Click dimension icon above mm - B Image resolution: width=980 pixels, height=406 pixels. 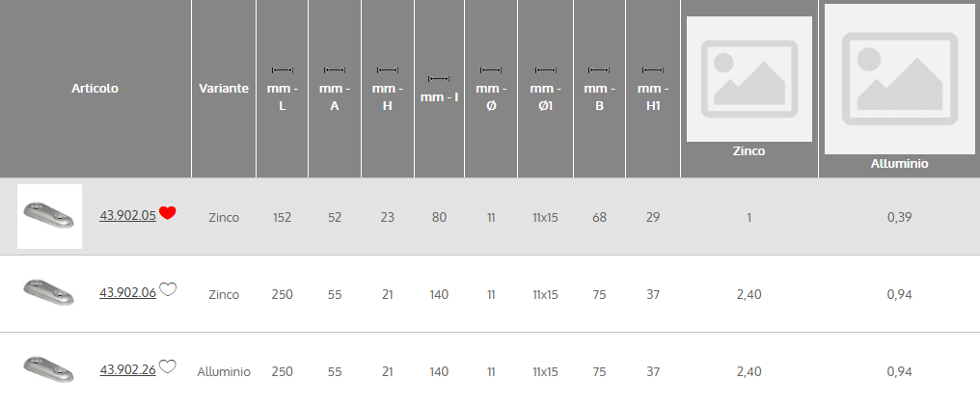[x=599, y=70]
